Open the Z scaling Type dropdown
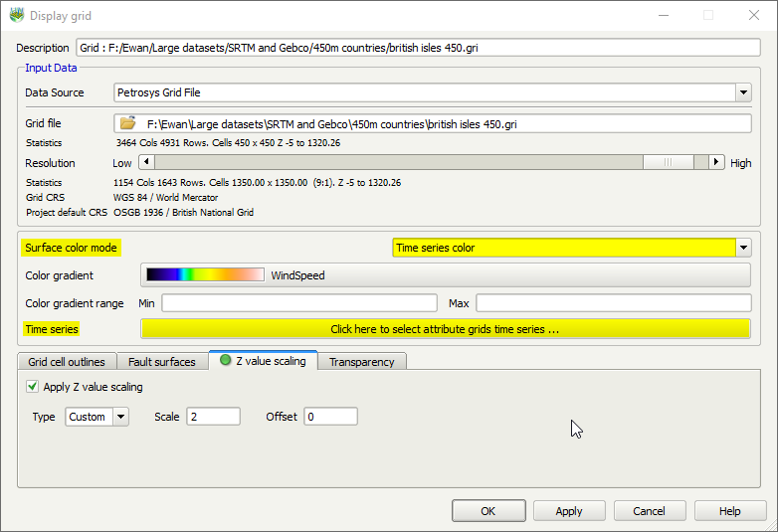This screenshot has height=532, width=778. 120,417
